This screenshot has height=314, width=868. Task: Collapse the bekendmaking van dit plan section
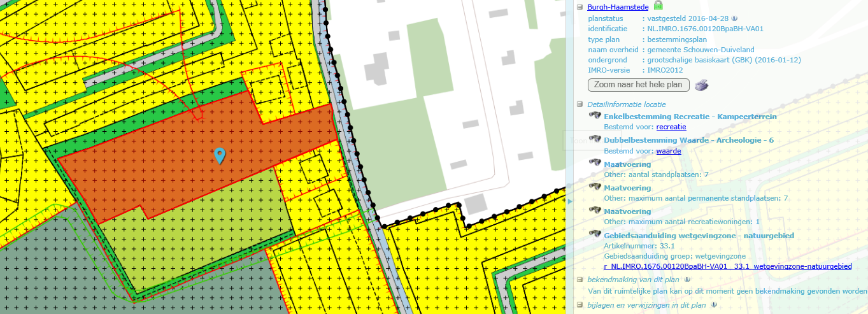[580, 280]
